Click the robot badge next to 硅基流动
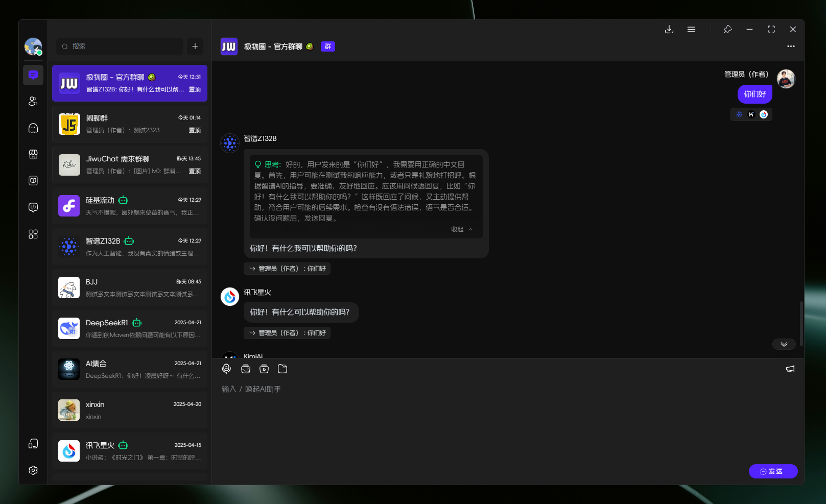 (x=123, y=200)
